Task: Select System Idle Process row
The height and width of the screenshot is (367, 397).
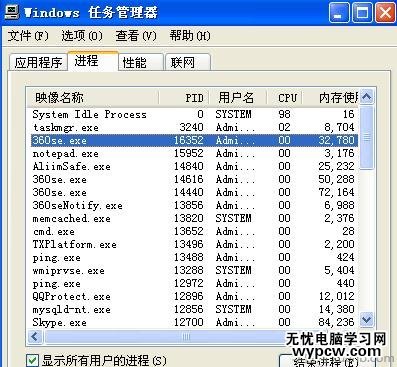Action: point(193,114)
